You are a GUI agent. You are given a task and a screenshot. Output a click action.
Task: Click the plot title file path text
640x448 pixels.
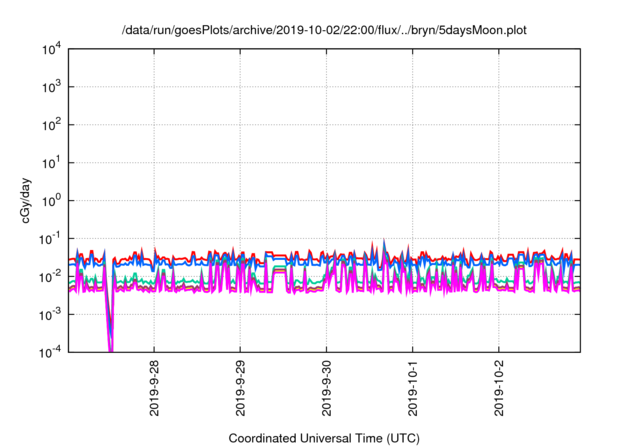pyautogui.click(x=324, y=30)
